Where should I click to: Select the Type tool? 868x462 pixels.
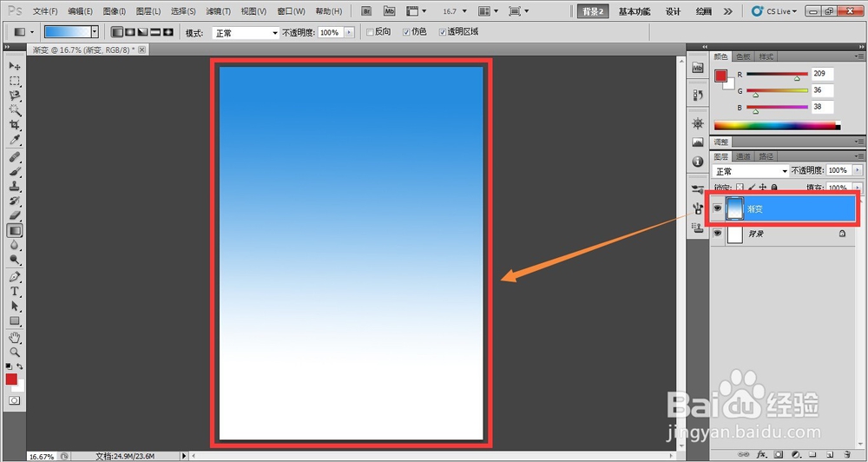click(15, 292)
